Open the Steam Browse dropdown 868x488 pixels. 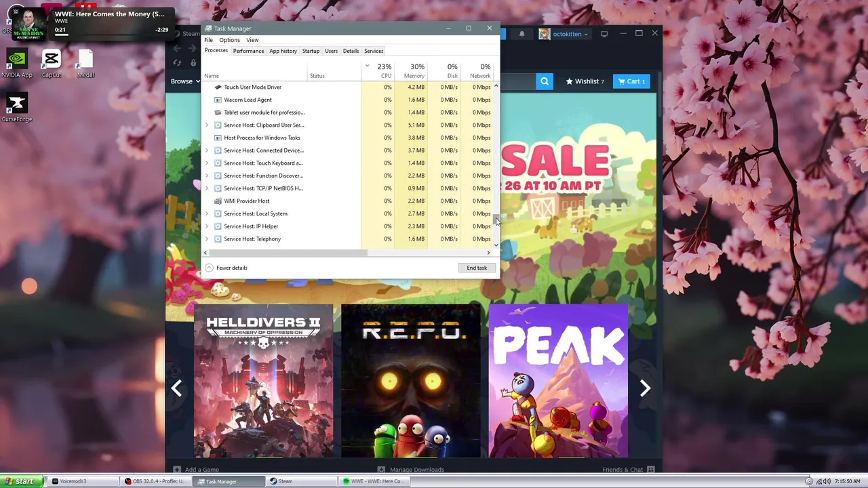point(184,81)
